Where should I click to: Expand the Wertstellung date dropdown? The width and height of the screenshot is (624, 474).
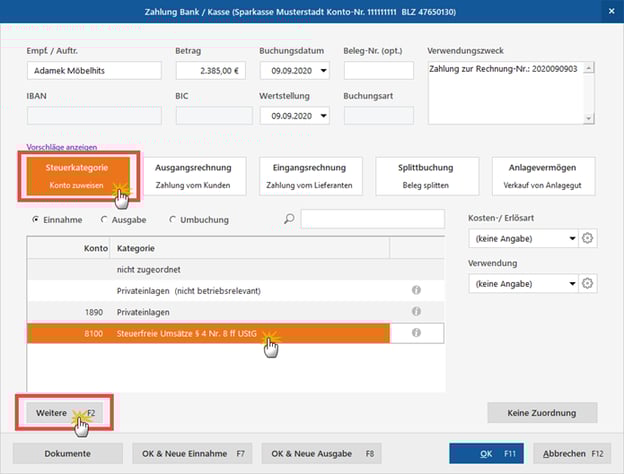coord(323,116)
